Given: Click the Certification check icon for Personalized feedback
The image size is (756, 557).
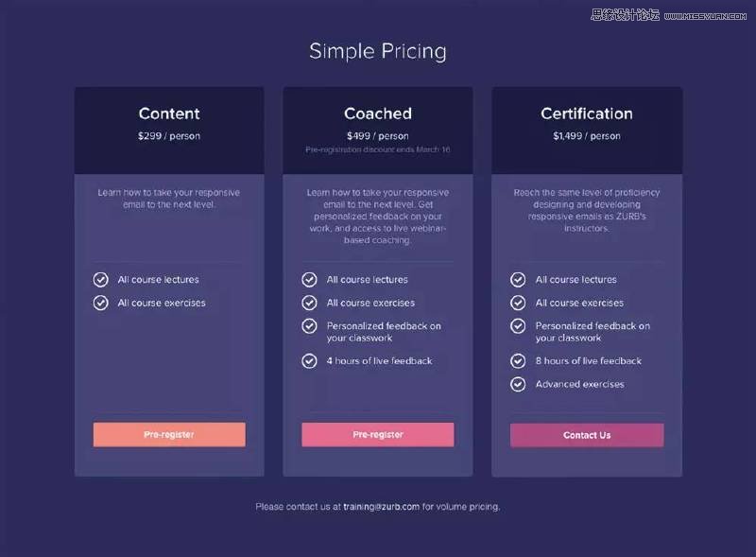Looking at the screenshot, I should click(518, 326).
